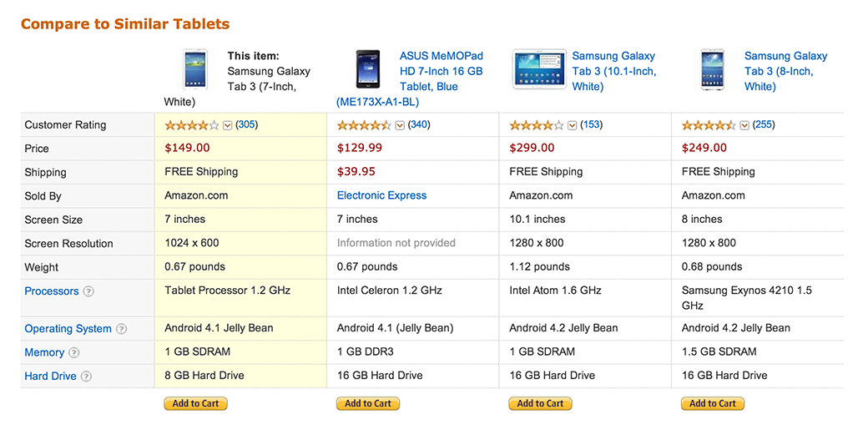Click Galaxy Tab 3 8-Inch star rating

[709, 125]
